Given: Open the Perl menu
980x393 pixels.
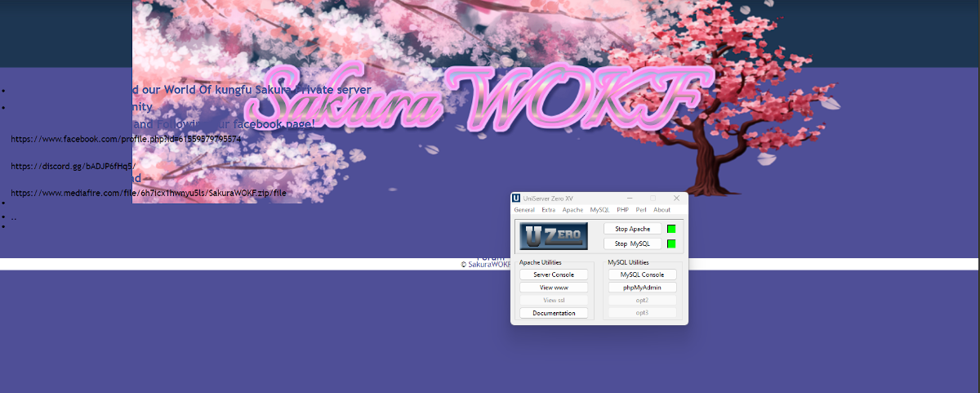Looking at the screenshot, I should (641, 210).
